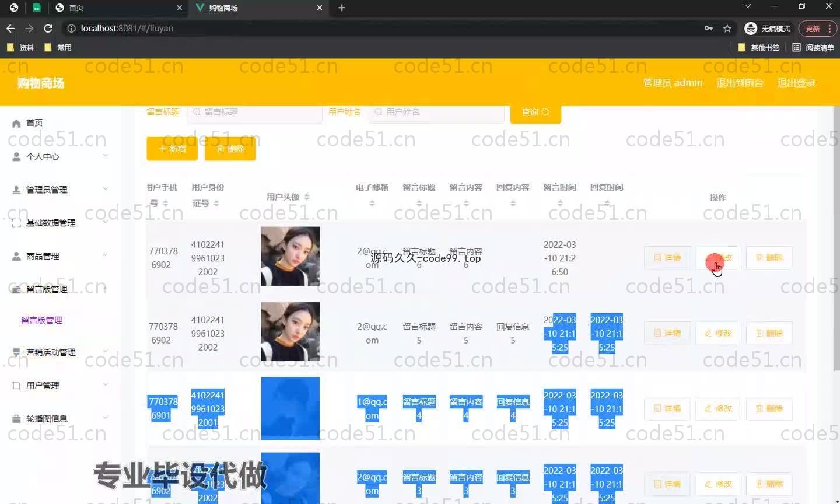This screenshot has width=840, height=504.
Task: Click 删除 for the 留言标题 5 row
Action: point(769,333)
